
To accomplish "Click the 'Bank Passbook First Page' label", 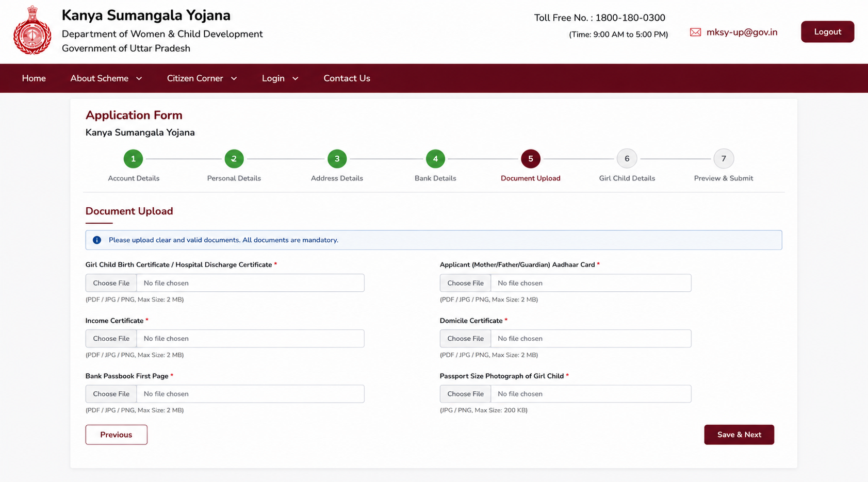I will coord(127,376).
